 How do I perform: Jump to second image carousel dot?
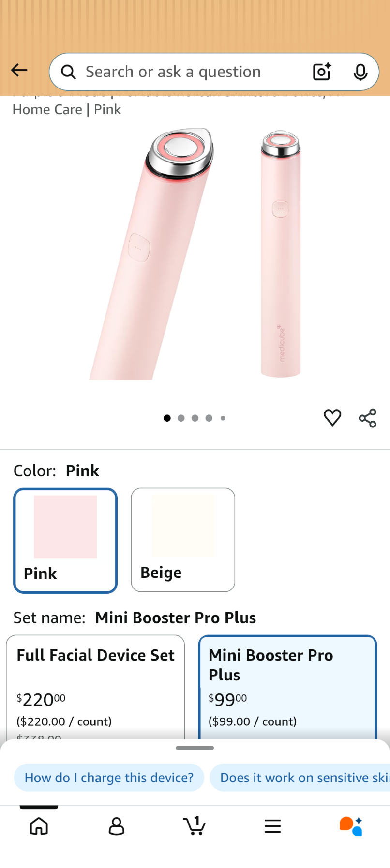[181, 418]
